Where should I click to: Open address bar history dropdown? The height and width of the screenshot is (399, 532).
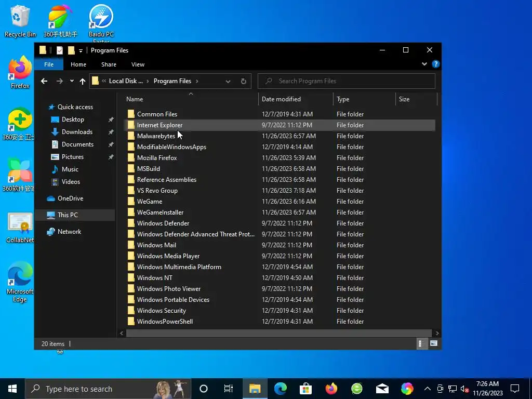click(x=228, y=81)
